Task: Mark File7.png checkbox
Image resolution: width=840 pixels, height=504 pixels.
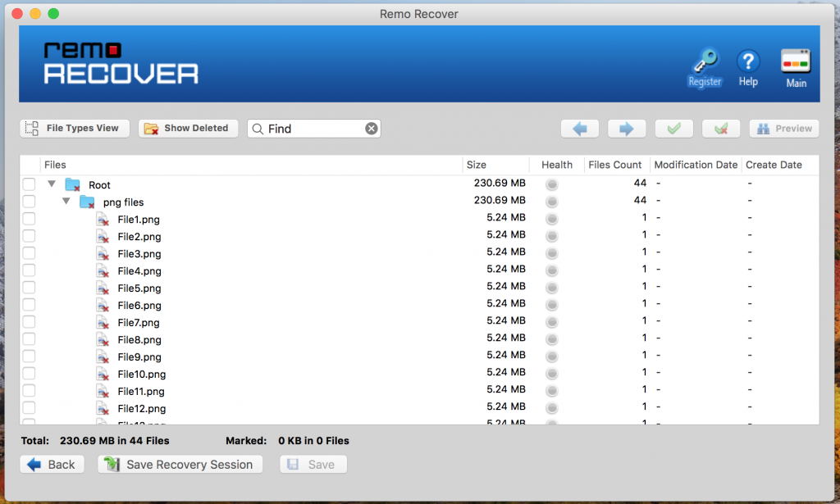Action: coord(29,321)
